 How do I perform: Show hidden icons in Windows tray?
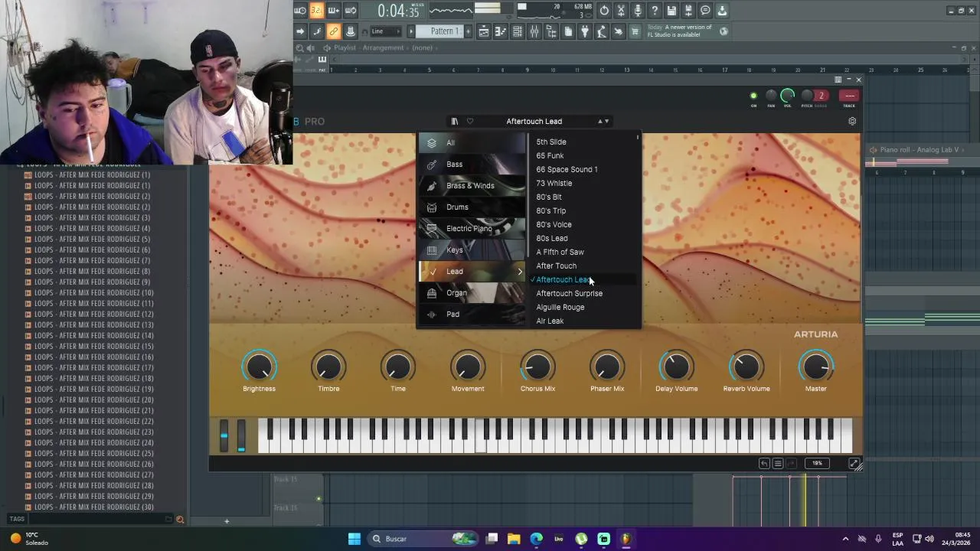click(x=845, y=539)
